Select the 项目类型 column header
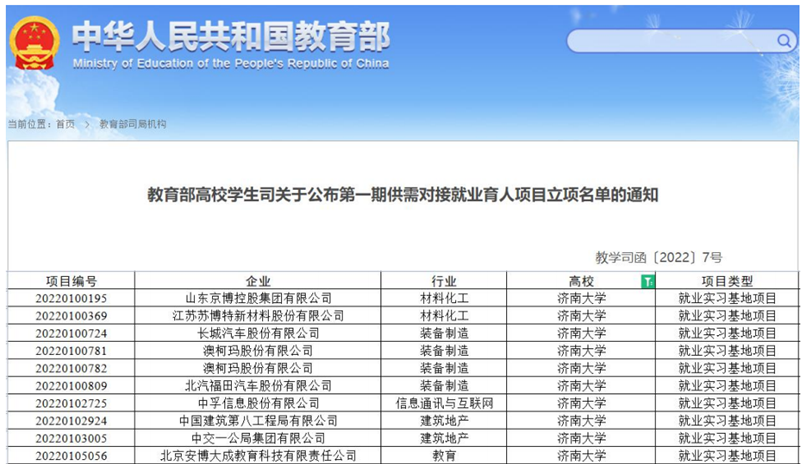 pyautogui.click(x=727, y=282)
